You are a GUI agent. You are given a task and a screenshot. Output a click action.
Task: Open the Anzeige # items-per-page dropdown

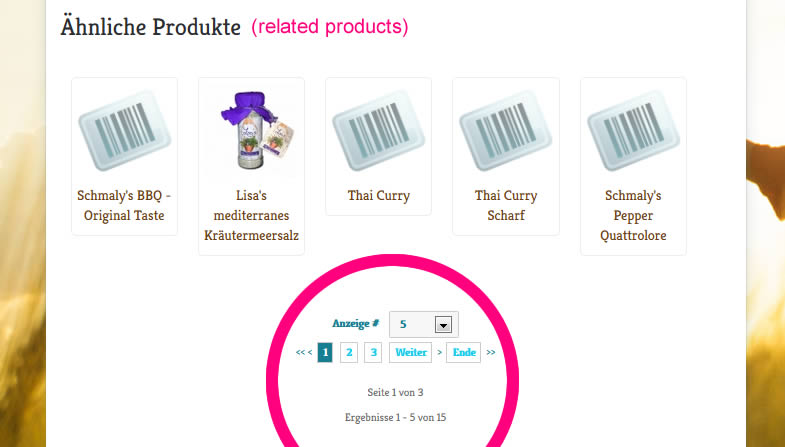[x=414, y=324]
